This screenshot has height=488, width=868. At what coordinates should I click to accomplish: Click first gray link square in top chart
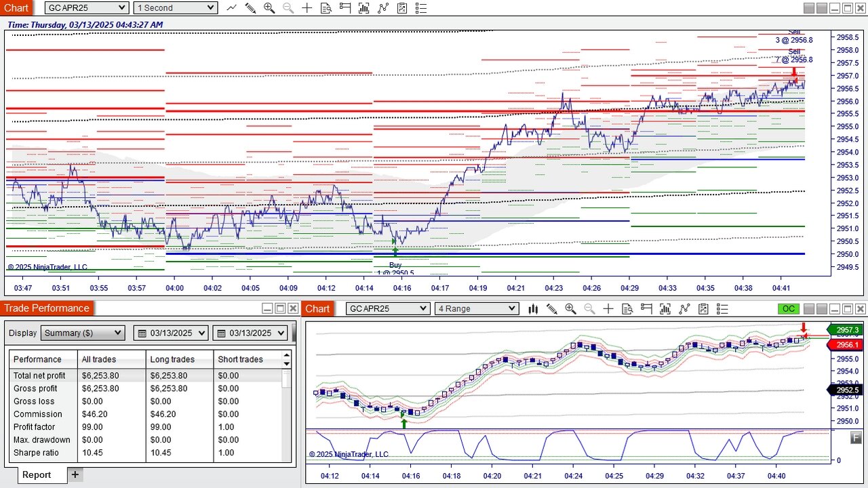coord(808,8)
